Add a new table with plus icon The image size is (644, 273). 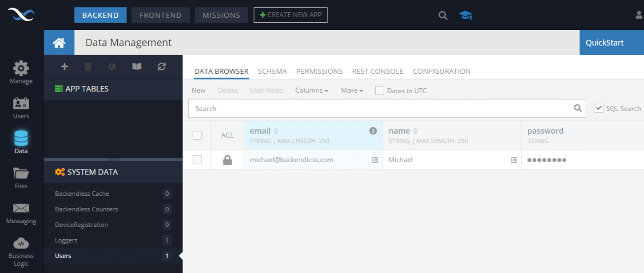64,67
